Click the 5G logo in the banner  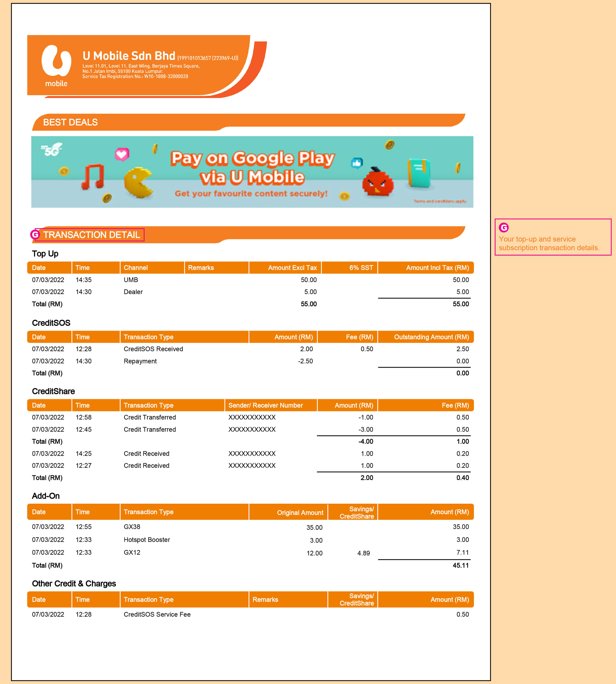point(51,149)
